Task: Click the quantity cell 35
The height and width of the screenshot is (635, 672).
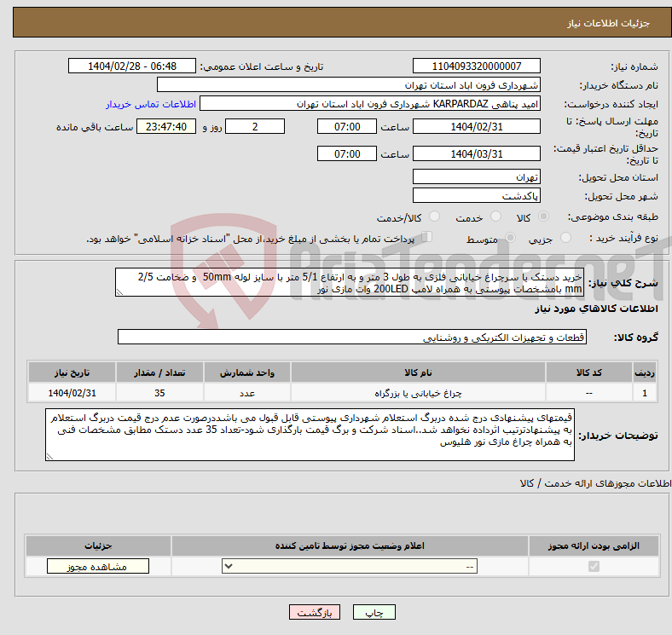Action: pos(159,393)
